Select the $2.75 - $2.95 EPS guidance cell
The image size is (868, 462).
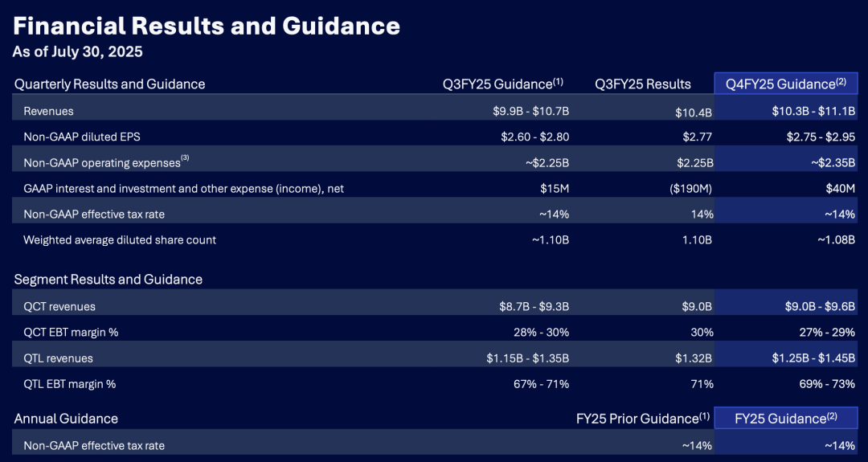tap(821, 137)
